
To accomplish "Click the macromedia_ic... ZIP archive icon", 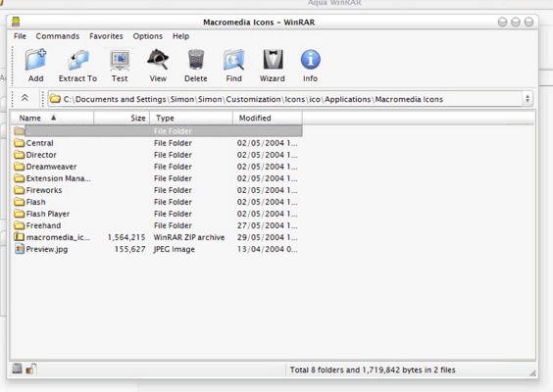I will (19, 237).
